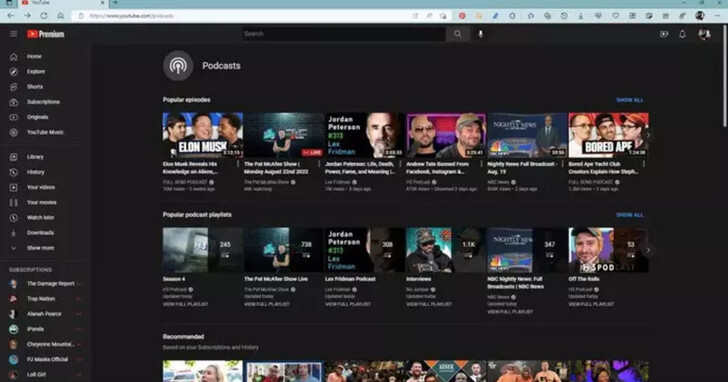Click the Watch later icon
728x382 pixels.
pos(13,218)
